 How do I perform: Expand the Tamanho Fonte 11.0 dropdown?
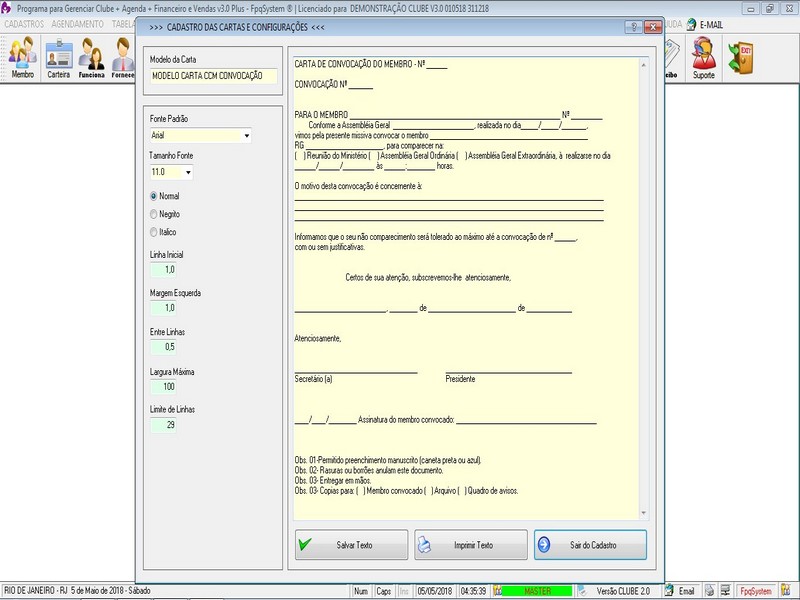(188, 172)
